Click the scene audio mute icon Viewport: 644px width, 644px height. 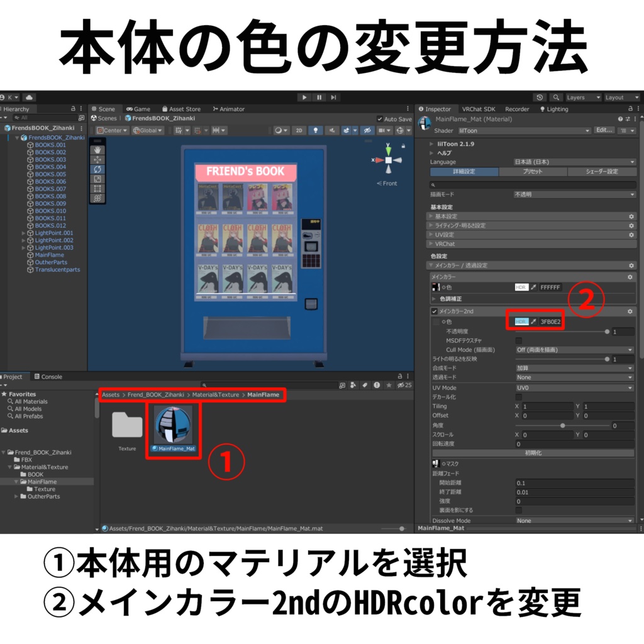(331, 130)
